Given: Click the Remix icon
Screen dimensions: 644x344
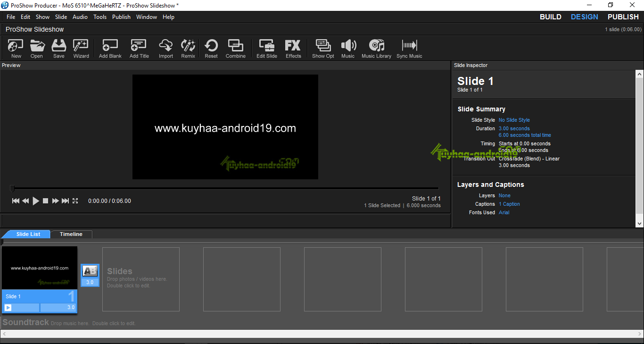Looking at the screenshot, I should [188, 49].
